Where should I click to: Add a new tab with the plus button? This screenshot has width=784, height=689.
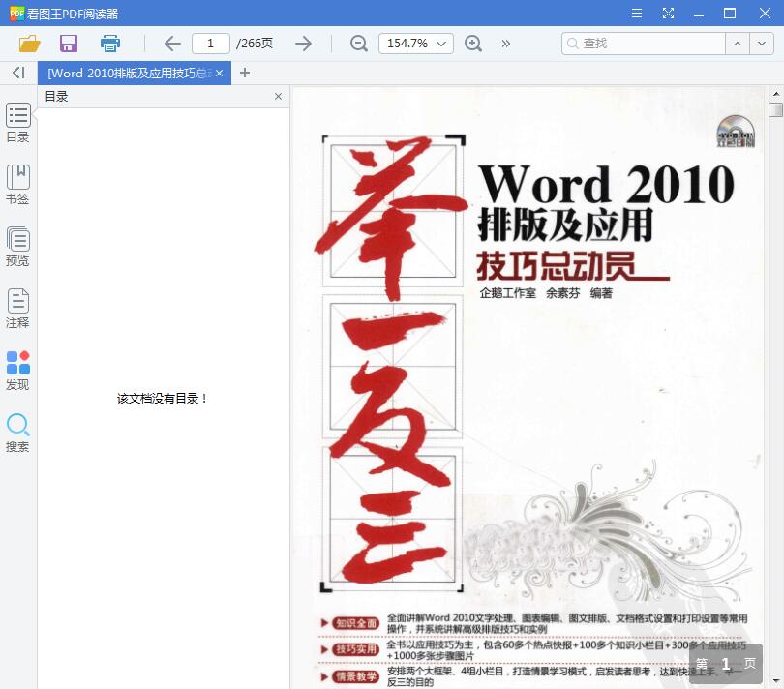pyautogui.click(x=245, y=73)
